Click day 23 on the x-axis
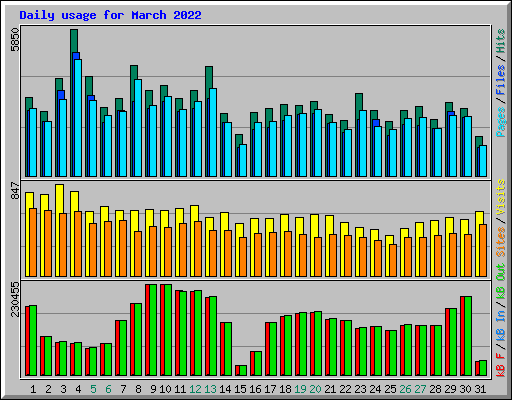The width and height of the screenshot is (512, 400). pyautogui.click(x=360, y=389)
